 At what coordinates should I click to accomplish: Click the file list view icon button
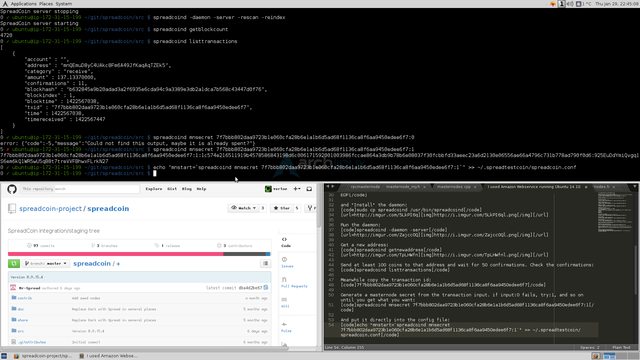pyautogui.click(x=266, y=264)
